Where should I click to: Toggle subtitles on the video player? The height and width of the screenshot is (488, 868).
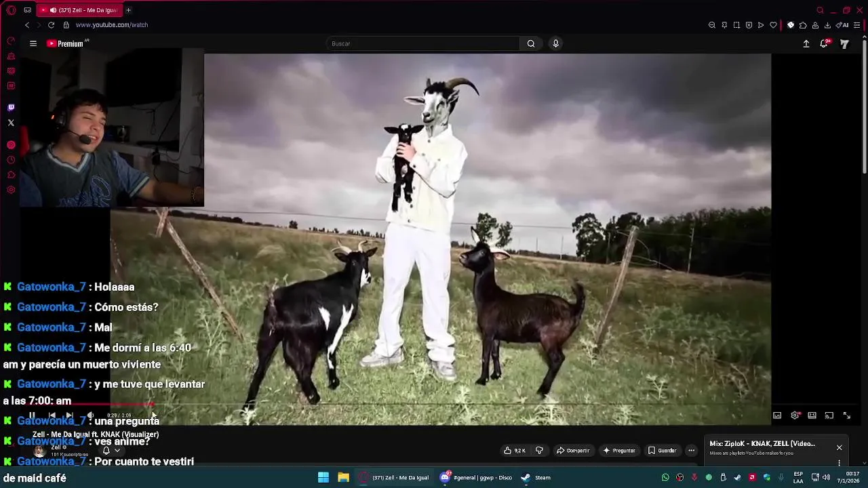[x=777, y=415]
